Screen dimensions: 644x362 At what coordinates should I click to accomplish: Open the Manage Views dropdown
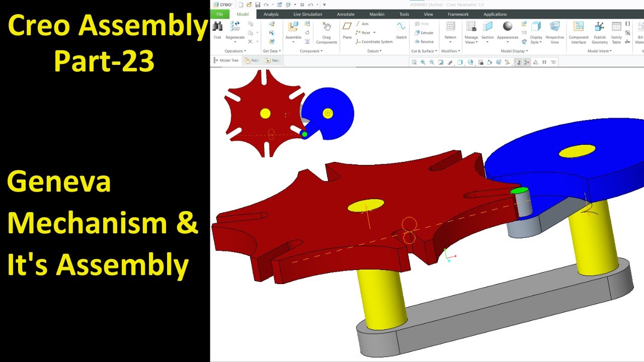[471, 40]
